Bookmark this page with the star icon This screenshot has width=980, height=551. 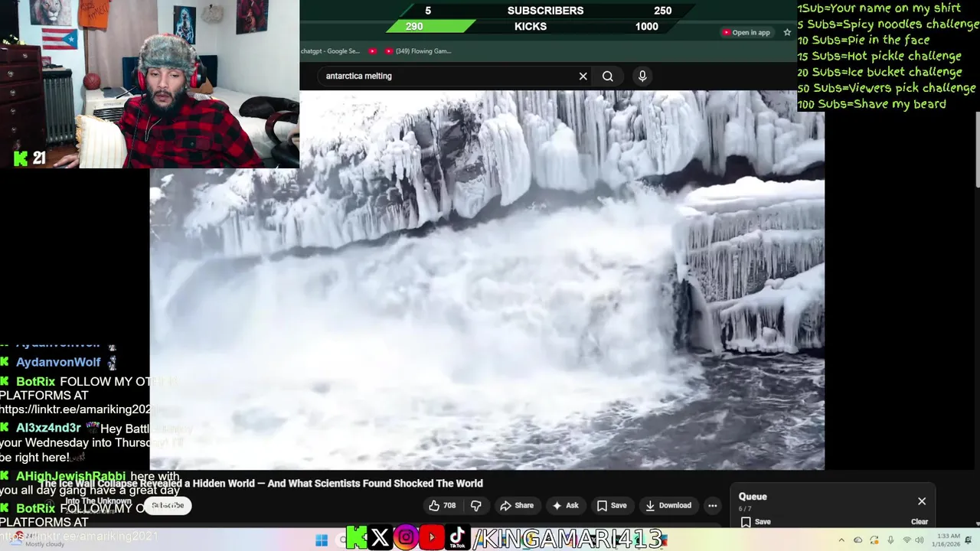(x=787, y=32)
